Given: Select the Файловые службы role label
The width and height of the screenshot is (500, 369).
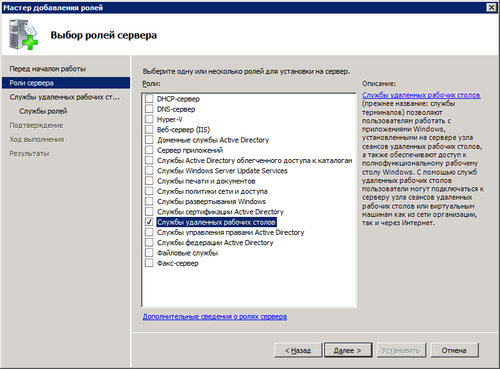Looking at the screenshot, I should click(187, 253).
